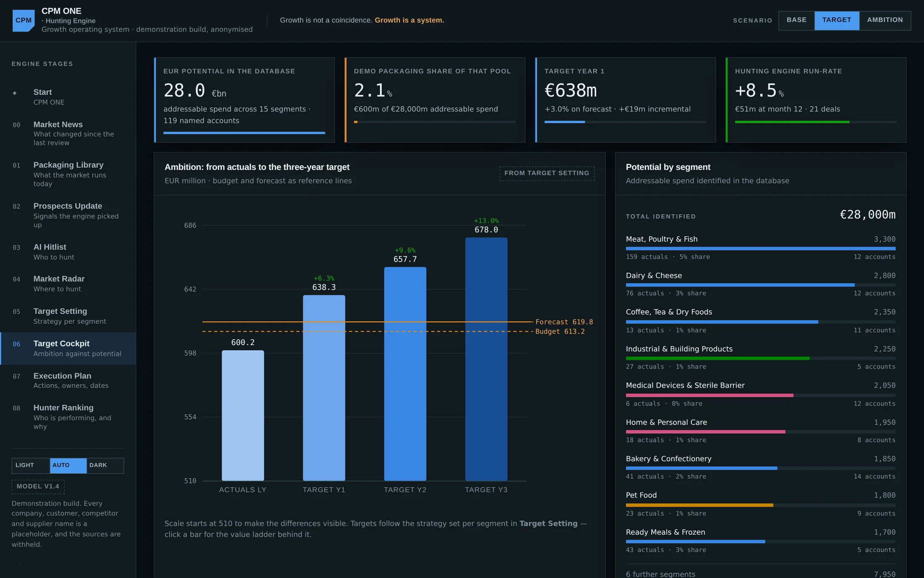This screenshot has height=578, width=924.
Task: Click the MODEL V1.4 badge
Action: point(38,486)
